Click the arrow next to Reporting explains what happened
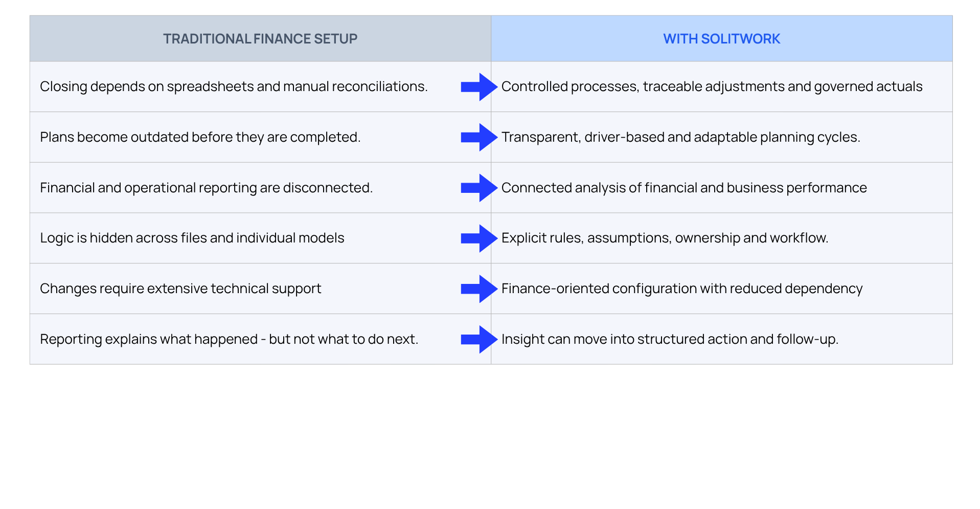The height and width of the screenshot is (509, 980). (479, 339)
